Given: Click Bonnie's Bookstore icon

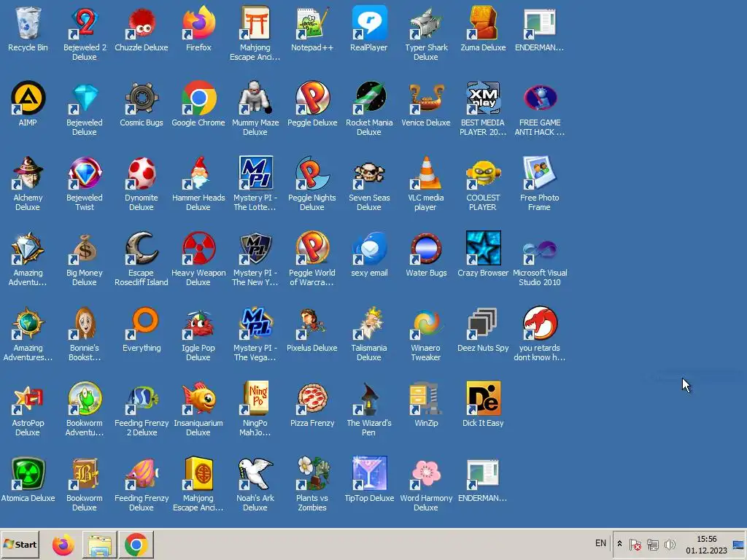Looking at the screenshot, I should (85, 323).
